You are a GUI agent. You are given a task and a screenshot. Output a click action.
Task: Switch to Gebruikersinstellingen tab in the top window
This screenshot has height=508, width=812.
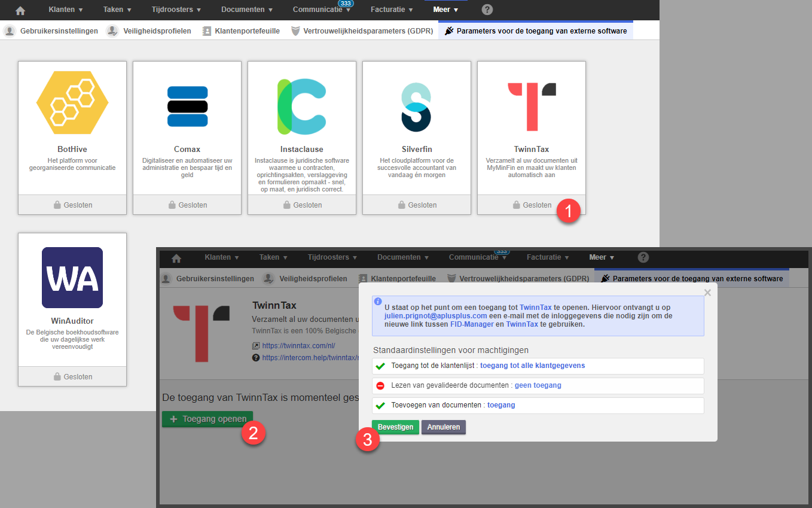pyautogui.click(x=51, y=31)
